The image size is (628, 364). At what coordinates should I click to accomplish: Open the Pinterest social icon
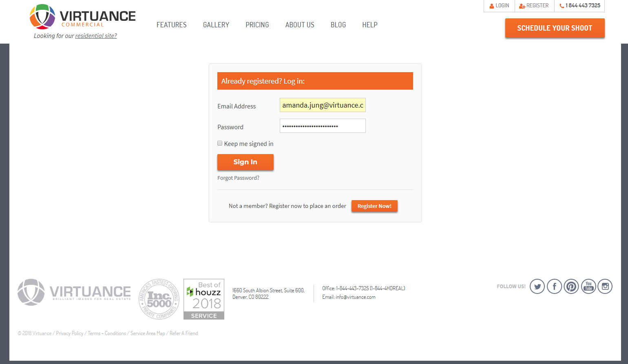tap(571, 287)
